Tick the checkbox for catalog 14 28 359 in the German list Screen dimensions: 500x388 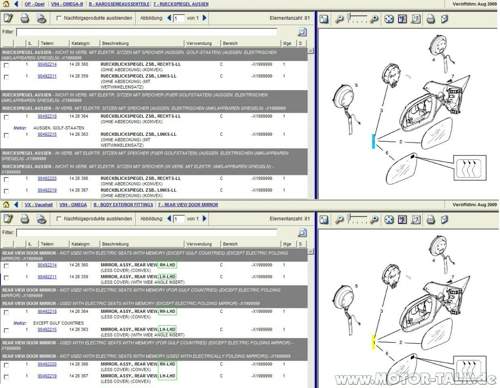pyautogui.click(x=6, y=77)
